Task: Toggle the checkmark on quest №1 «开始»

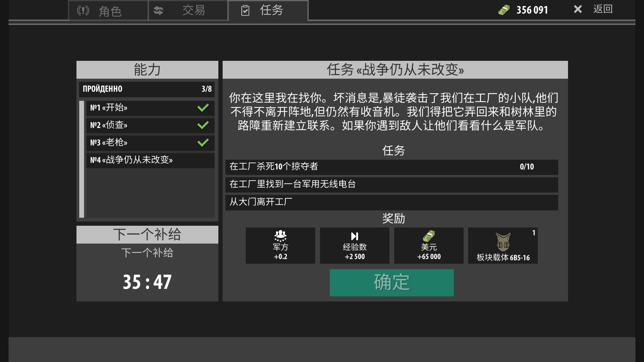Action: pyautogui.click(x=203, y=108)
